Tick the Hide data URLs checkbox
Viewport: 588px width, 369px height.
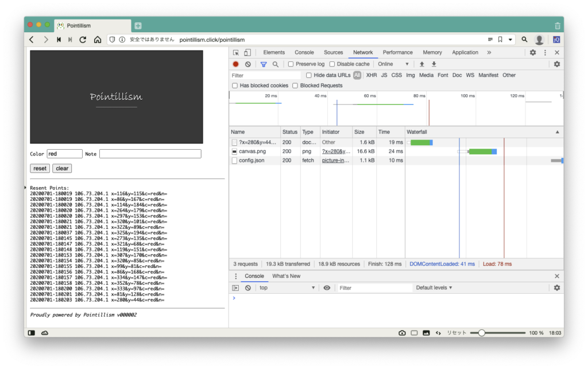point(309,75)
